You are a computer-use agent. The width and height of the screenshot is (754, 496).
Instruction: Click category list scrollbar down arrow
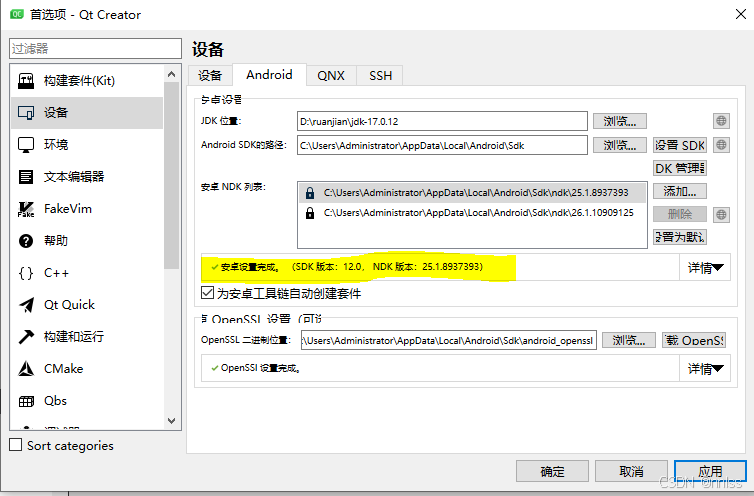[172, 420]
